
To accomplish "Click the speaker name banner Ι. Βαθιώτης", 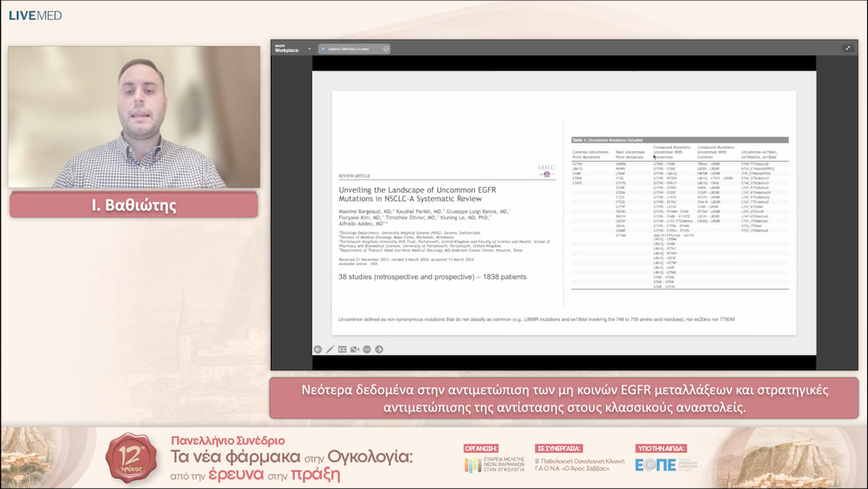I will click(x=133, y=206).
